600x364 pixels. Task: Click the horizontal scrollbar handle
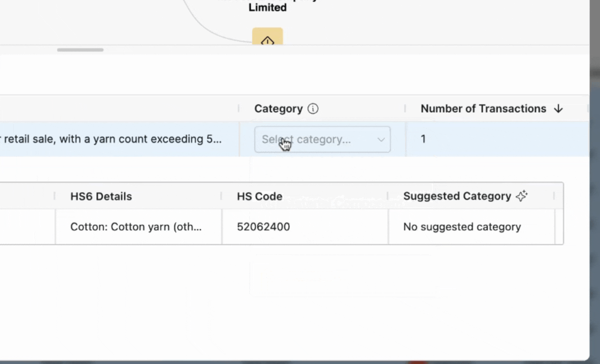click(80, 50)
